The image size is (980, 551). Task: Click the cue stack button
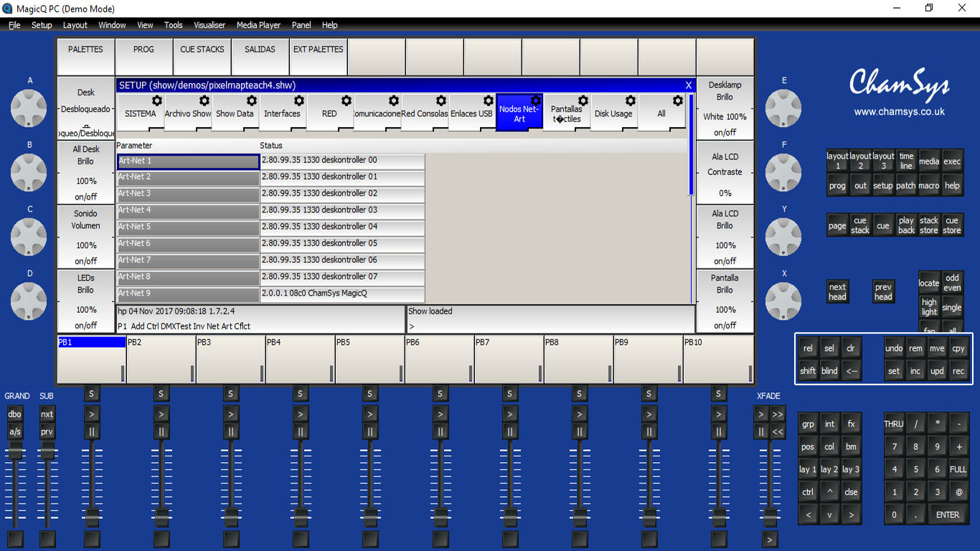860,225
